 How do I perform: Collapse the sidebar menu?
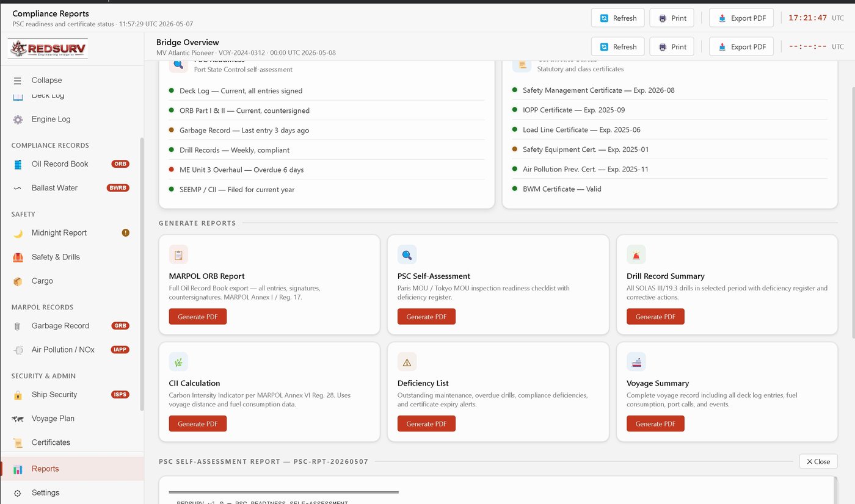pyautogui.click(x=72, y=81)
